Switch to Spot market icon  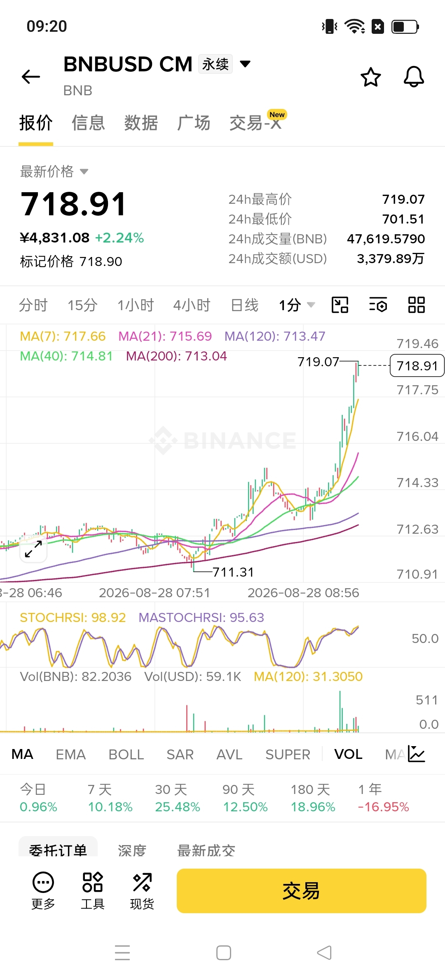142,891
